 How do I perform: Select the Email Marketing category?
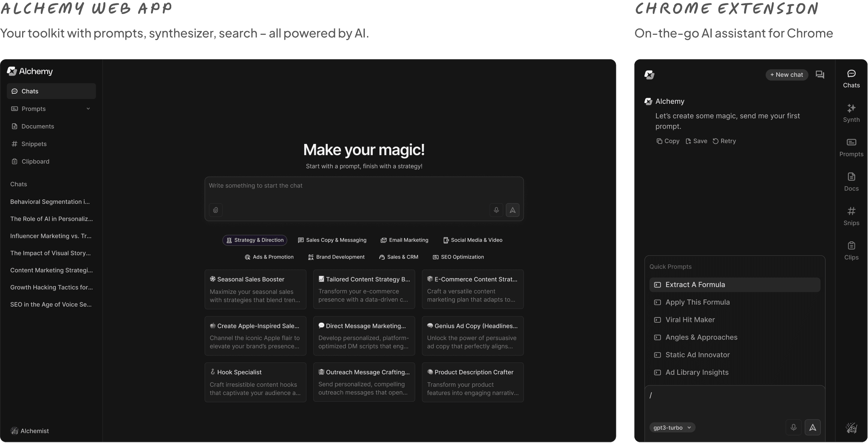[405, 240]
